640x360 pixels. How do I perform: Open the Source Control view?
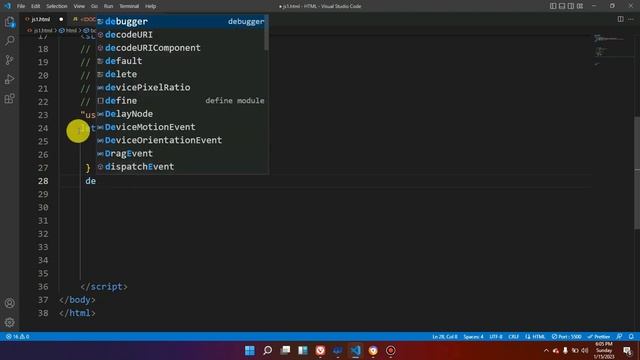(9, 60)
